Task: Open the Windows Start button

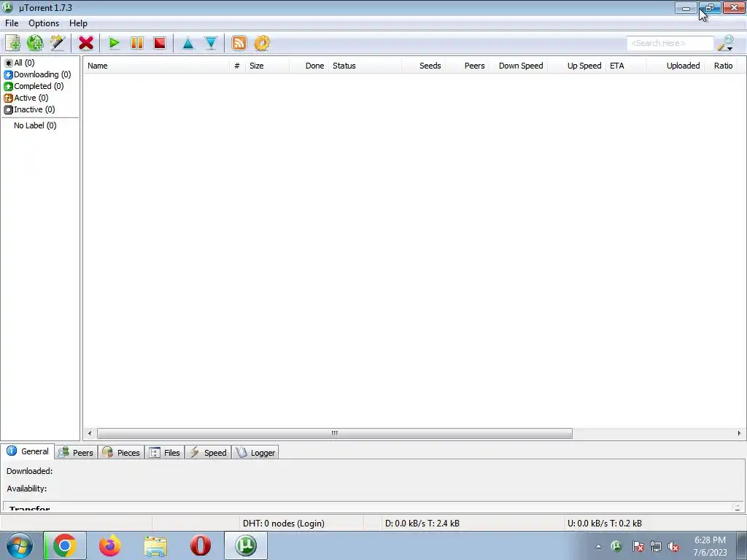Action: [19, 545]
